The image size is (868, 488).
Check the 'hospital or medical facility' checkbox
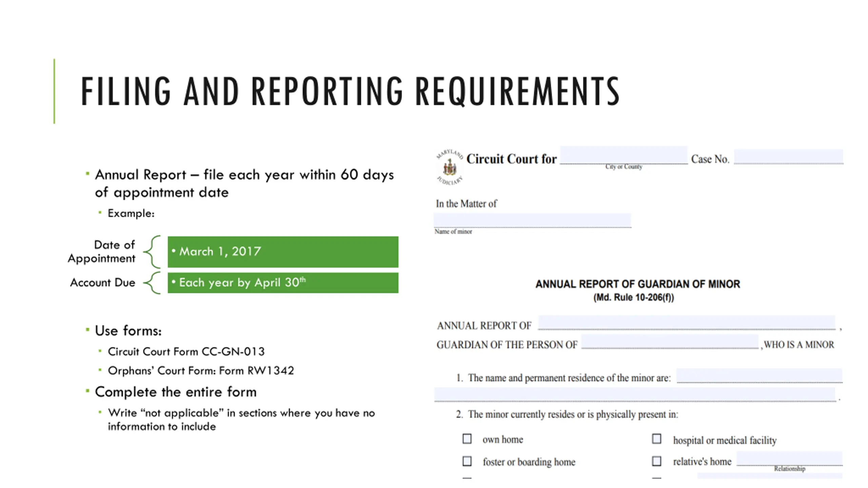pyautogui.click(x=656, y=439)
